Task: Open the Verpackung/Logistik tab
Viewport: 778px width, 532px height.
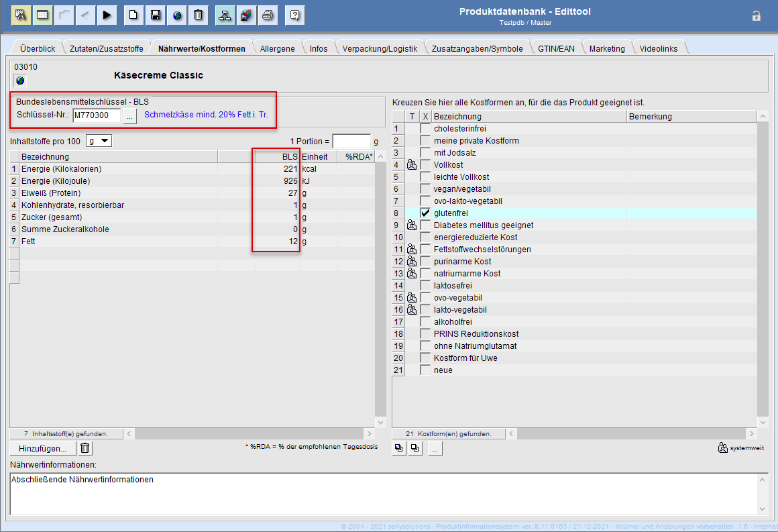Action: 380,48
